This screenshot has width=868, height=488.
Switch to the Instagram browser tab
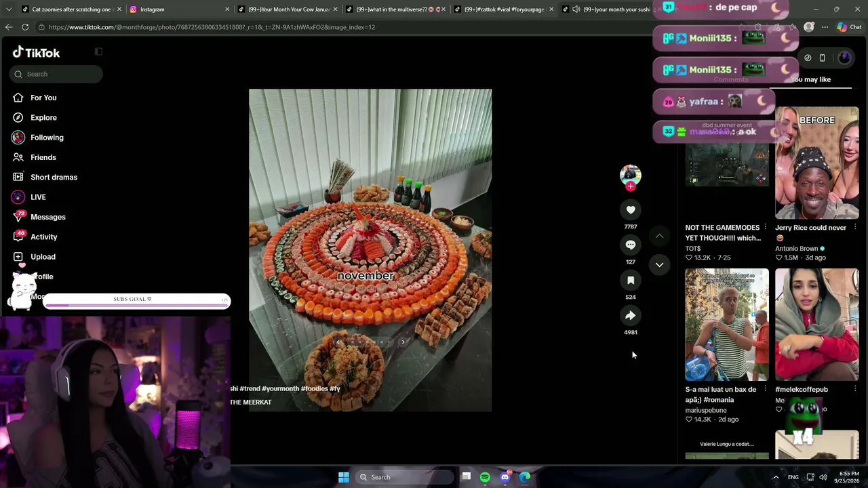pyautogui.click(x=176, y=9)
